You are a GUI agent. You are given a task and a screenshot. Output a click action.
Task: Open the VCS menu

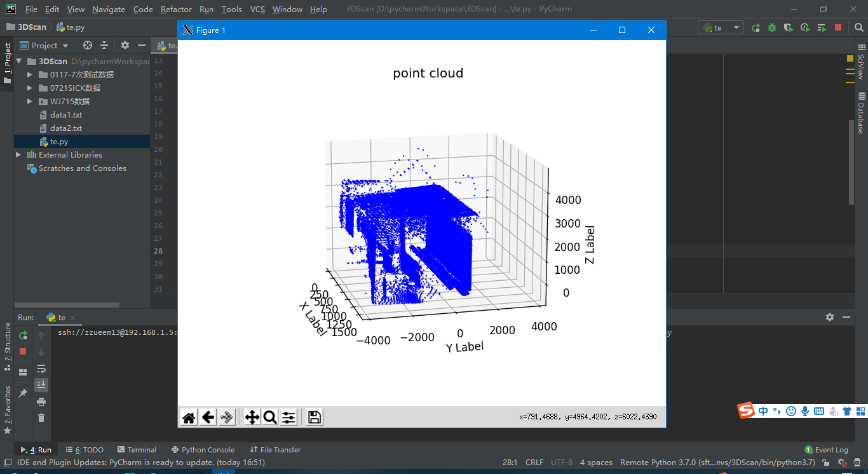point(257,9)
